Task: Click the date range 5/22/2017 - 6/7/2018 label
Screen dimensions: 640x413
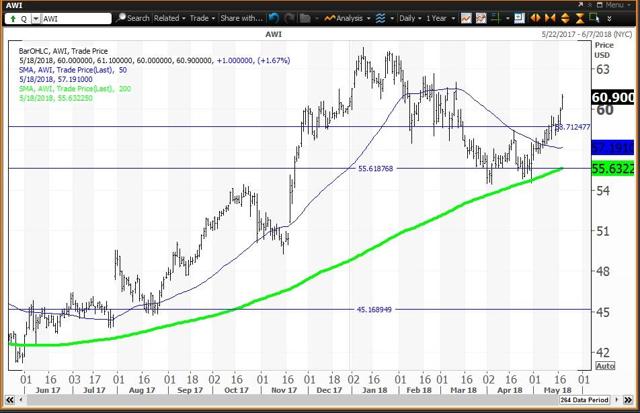Action: (587, 34)
